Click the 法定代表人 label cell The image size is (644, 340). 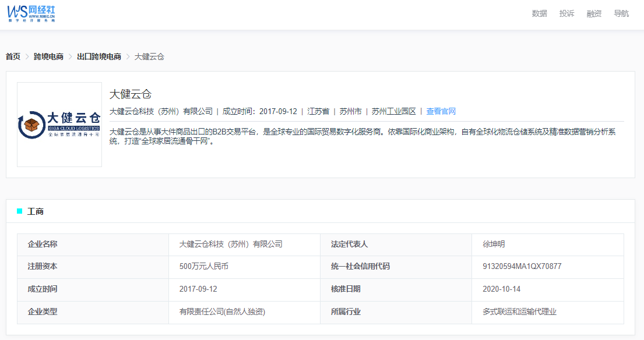pyautogui.click(x=396, y=245)
